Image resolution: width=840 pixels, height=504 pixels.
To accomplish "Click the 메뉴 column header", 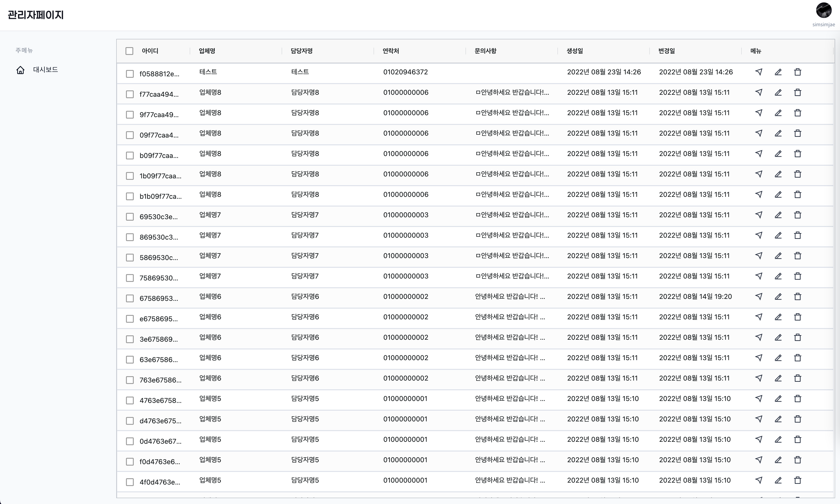I will (x=756, y=51).
